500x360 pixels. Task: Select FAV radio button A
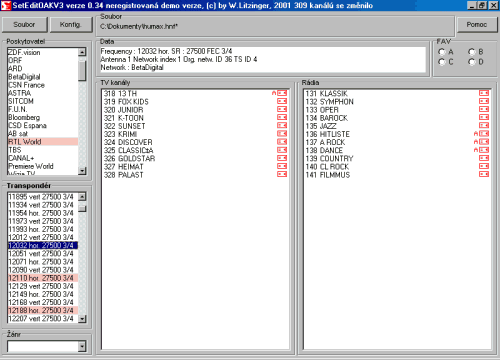442,52
